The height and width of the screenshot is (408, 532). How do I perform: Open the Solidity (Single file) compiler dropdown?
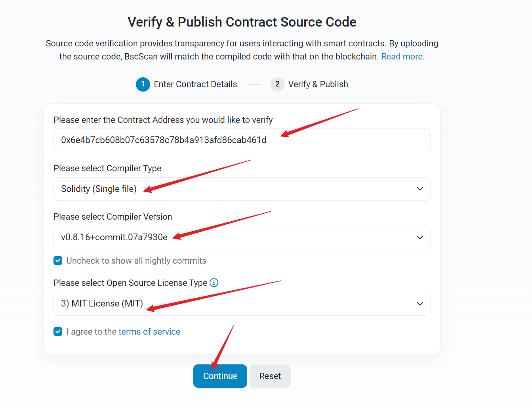[242, 189]
